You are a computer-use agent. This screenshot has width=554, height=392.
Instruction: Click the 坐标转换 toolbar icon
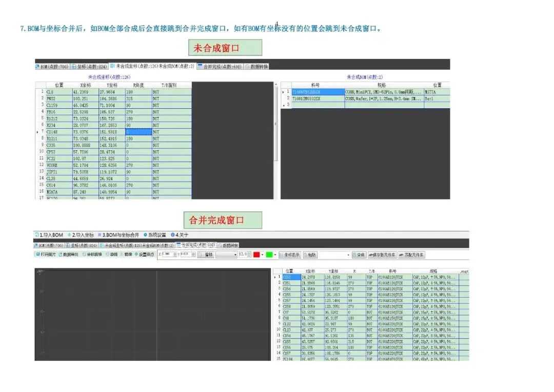coord(92,254)
